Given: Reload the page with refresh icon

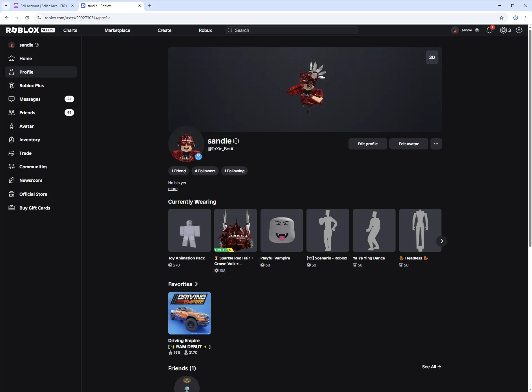Looking at the screenshot, I should click(27, 18).
